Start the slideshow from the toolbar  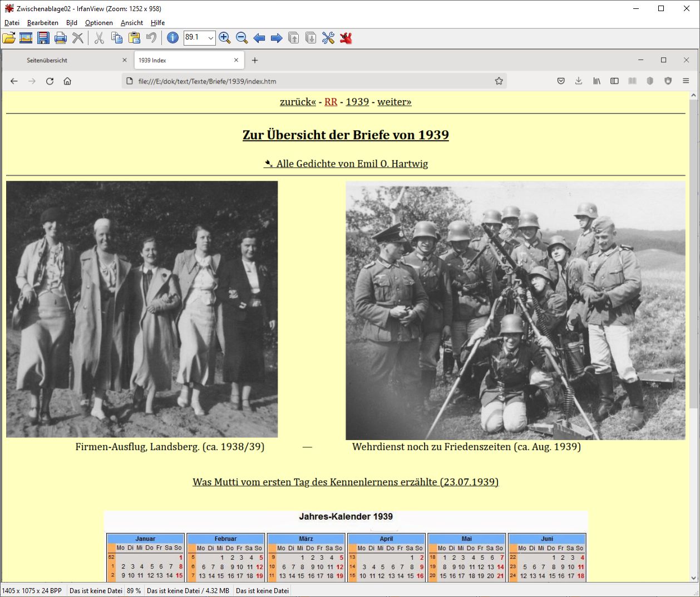(26, 38)
